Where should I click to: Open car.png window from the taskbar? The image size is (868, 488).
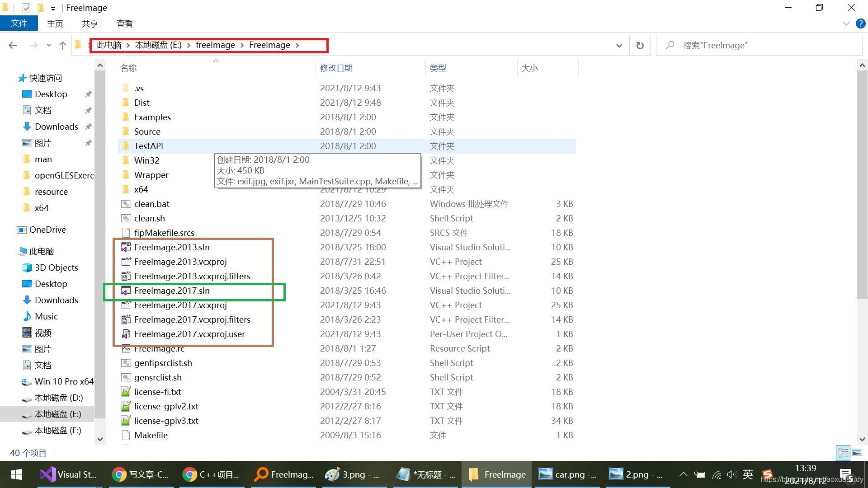point(567,474)
